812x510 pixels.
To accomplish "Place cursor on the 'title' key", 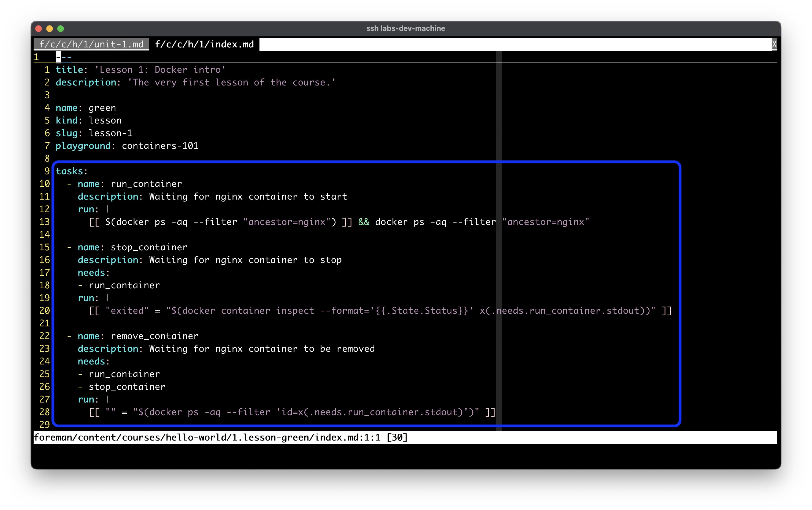I will (69, 70).
